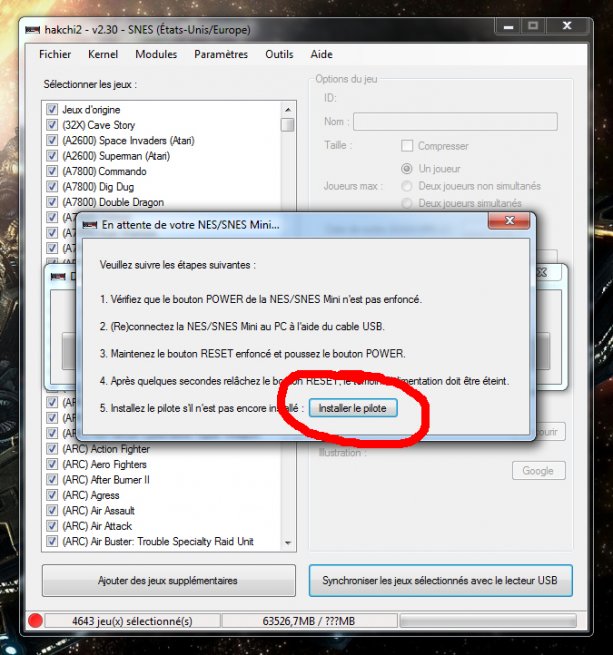Open the Kernel menu
Image resolution: width=613 pixels, height=655 pixels.
(103, 54)
